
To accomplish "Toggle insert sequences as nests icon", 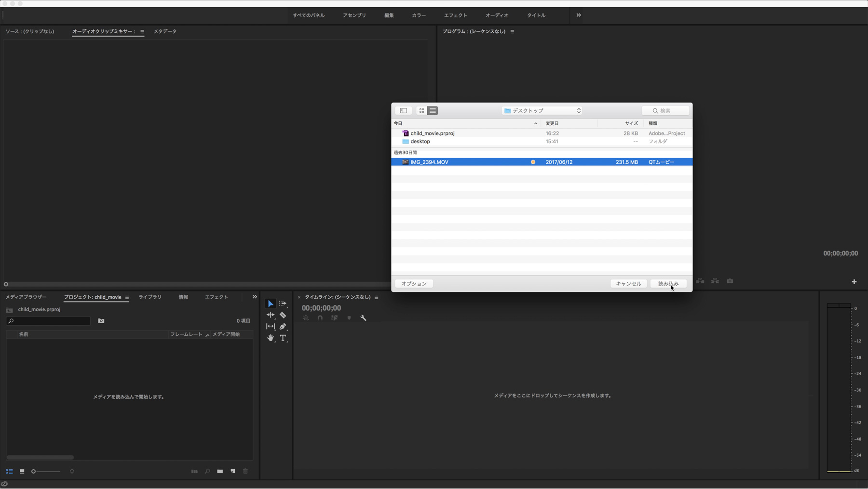I will [306, 318].
